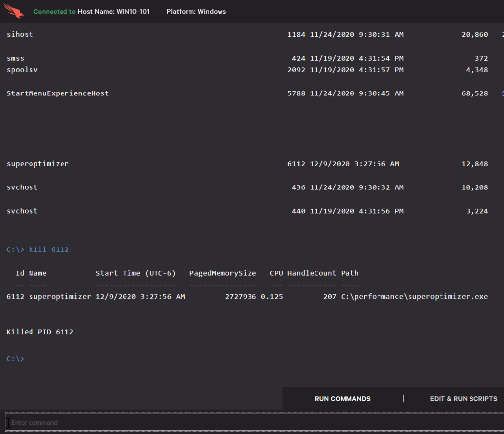The height and width of the screenshot is (434, 504).
Task: Click the Platform: Windows label
Action: pos(196,12)
